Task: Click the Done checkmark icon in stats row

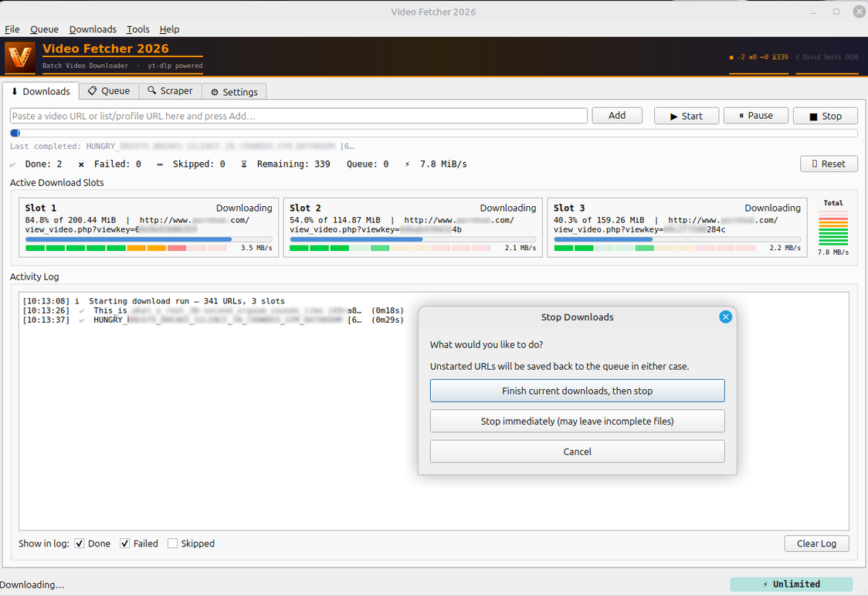Action: pos(13,164)
